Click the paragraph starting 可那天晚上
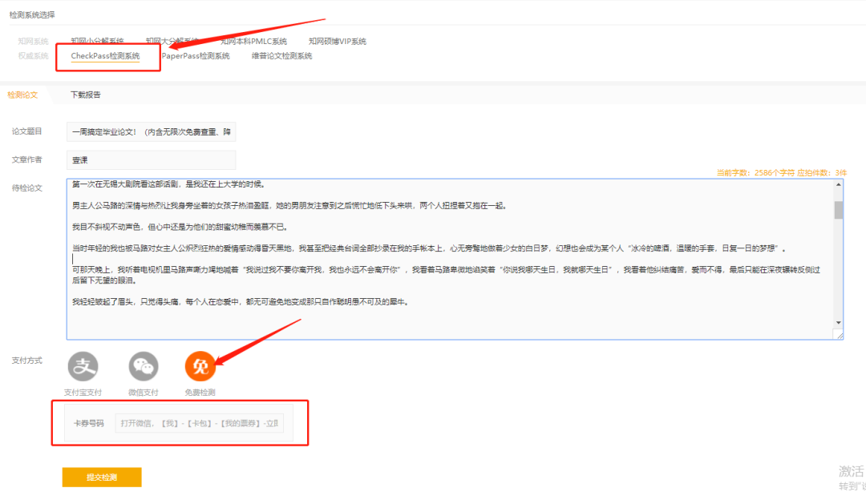 pyautogui.click(x=447, y=275)
